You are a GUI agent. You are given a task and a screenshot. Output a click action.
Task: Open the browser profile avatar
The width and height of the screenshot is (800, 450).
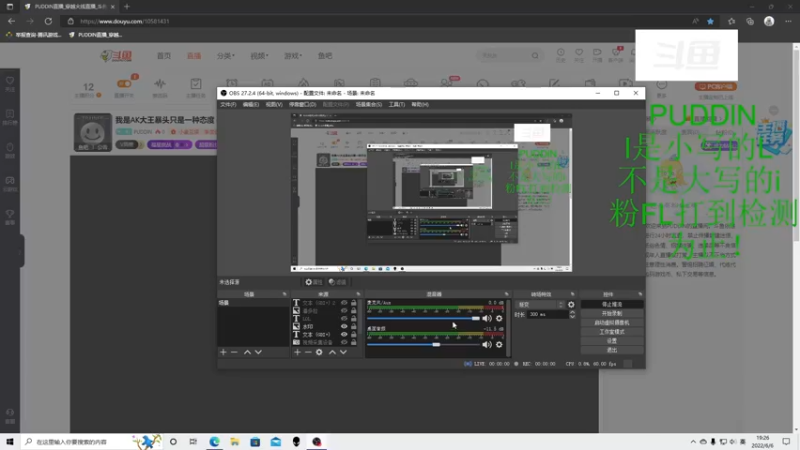(x=769, y=21)
